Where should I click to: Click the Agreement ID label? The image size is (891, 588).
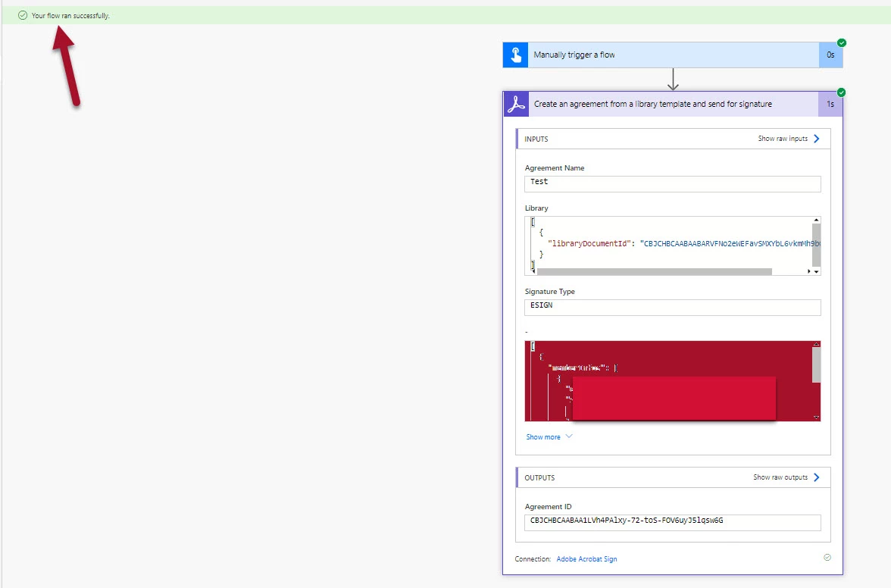[548, 507]
